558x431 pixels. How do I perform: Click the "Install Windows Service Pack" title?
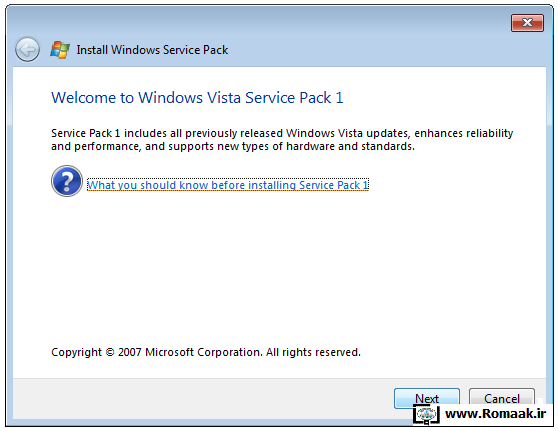(x=152, y=50)
